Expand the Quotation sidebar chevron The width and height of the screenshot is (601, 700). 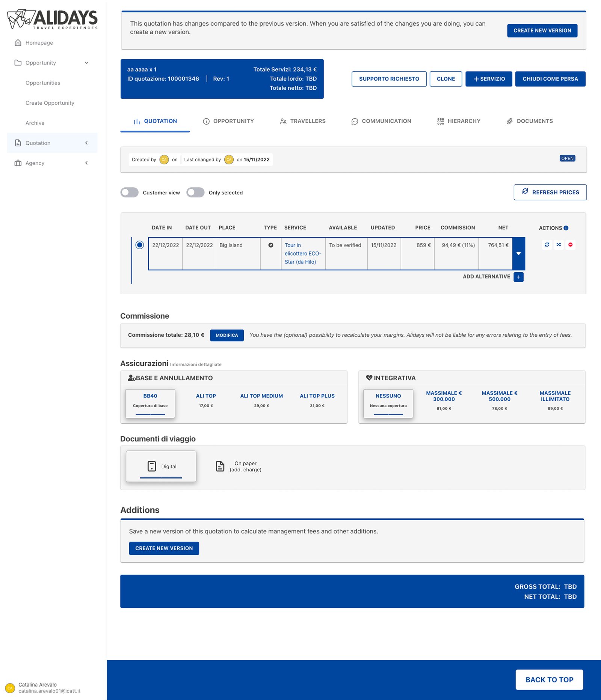[x=86, y=143]
